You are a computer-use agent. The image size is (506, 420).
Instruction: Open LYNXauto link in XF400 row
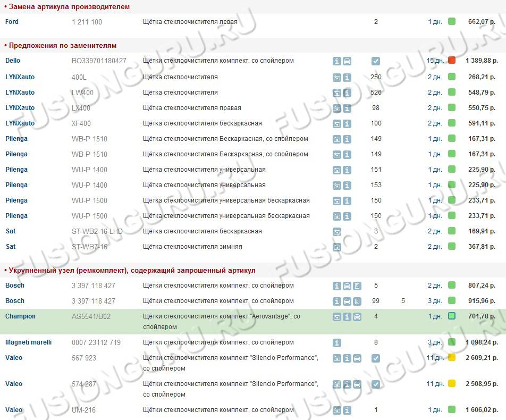pyautogui.click(x=20, y=123)
